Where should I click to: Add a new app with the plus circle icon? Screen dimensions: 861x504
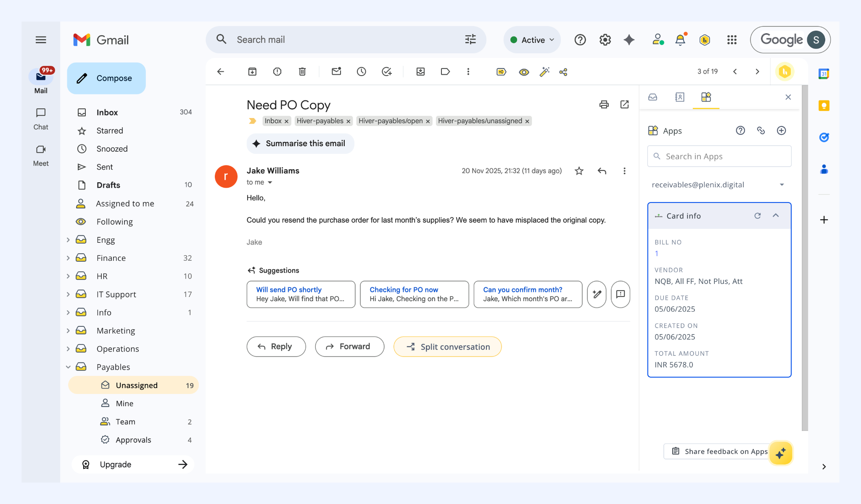point(782,131)
